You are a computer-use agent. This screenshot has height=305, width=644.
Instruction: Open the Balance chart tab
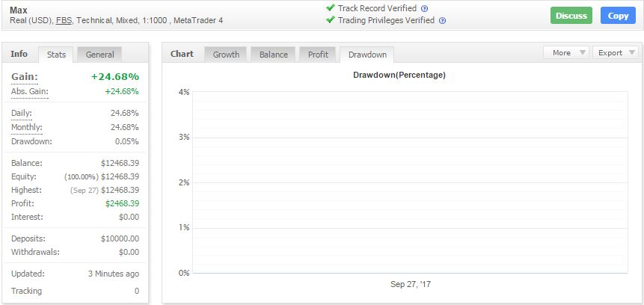click(274, 55)
